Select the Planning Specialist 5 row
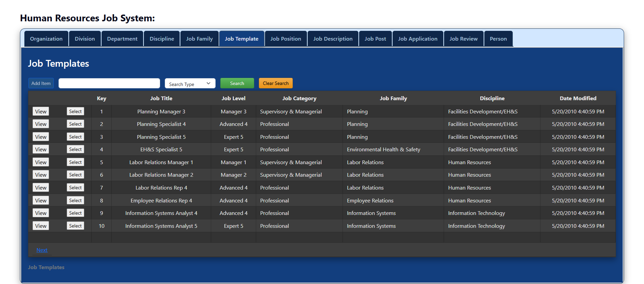 [x=75, y=137]
